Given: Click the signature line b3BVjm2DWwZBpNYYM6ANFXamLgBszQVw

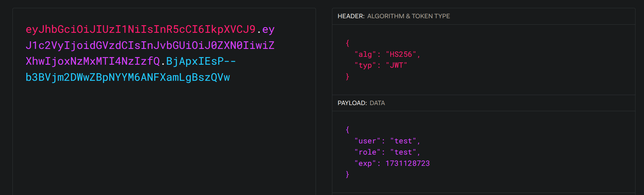Looking at the screenshot, I should tap(128, 77).
